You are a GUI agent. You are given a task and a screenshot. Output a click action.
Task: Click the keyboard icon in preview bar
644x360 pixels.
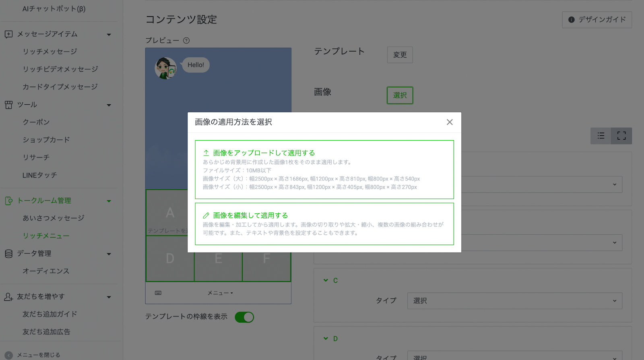[158, 293]
